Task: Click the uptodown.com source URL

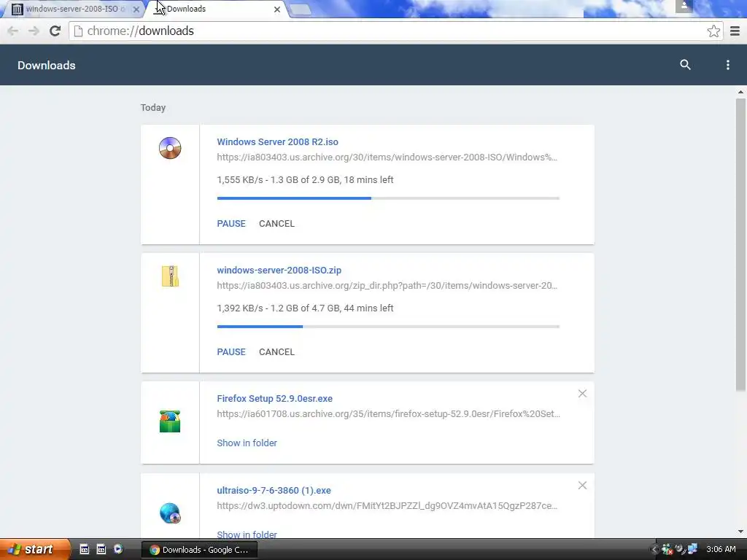Action: click(387, 506)
